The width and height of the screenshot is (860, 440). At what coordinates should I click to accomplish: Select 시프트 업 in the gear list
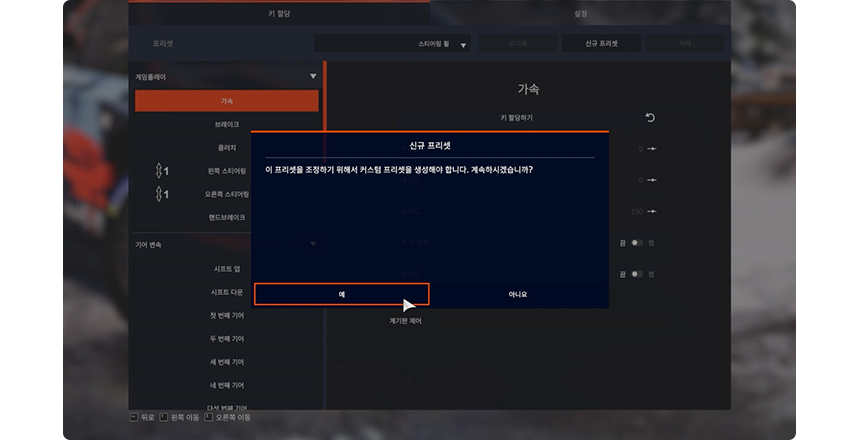[227, 269]
